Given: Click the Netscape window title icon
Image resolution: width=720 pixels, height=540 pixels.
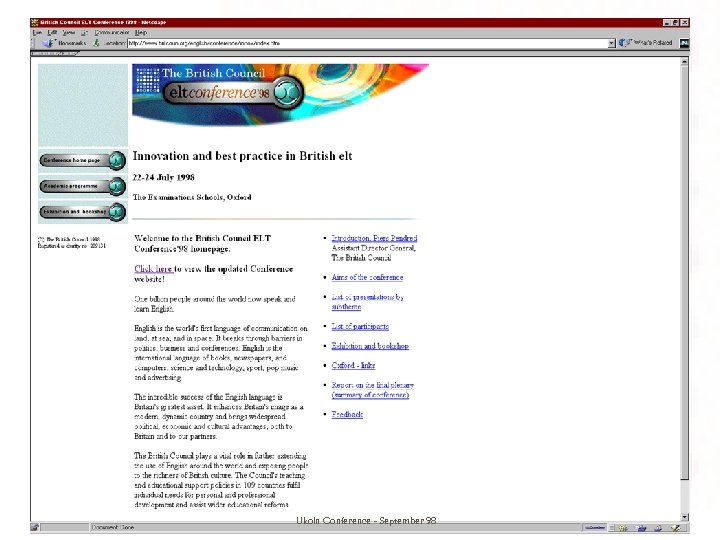Looking at the screenshot, I should tap(34, 22).
